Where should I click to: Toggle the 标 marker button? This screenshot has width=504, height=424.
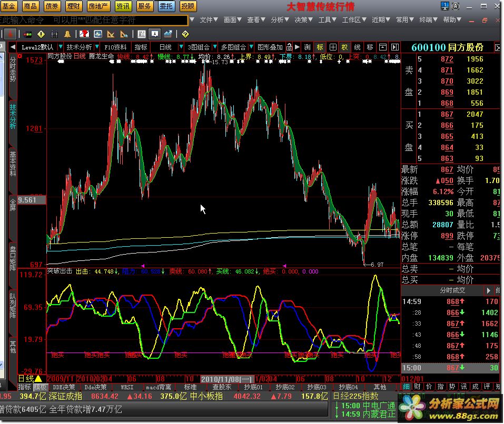click(x=320, y=47)
